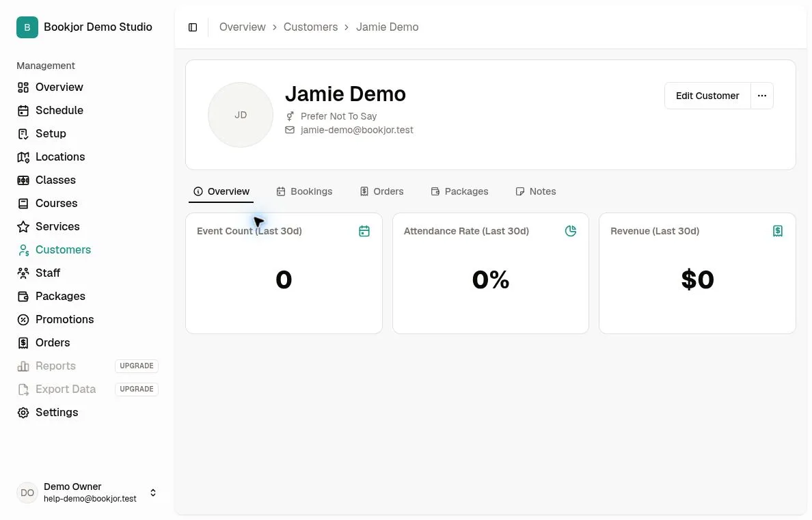
Task: Click the Courses book icon in sidebar
Action: 23,204
